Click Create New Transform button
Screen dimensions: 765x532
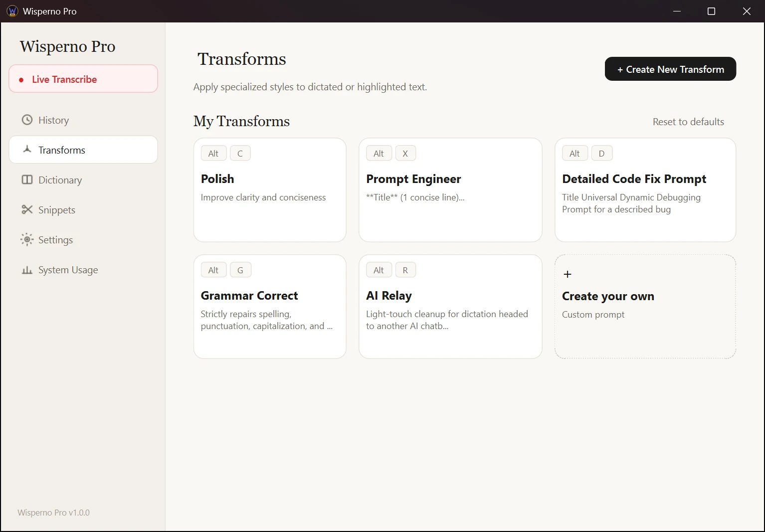(x=670, y=69)
